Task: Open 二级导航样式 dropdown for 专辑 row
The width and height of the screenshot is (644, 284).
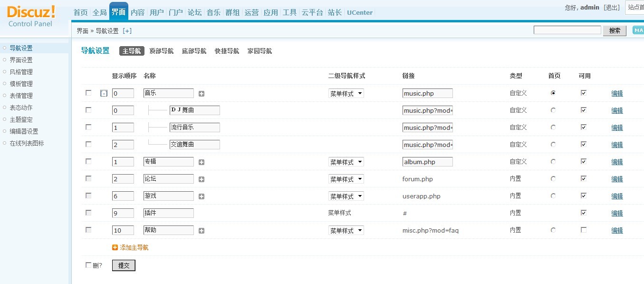Action: click(346, 162)
